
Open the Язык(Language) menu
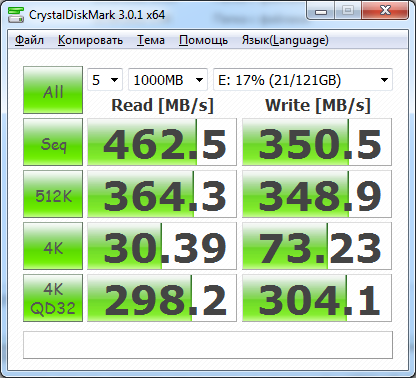point(285,40)
